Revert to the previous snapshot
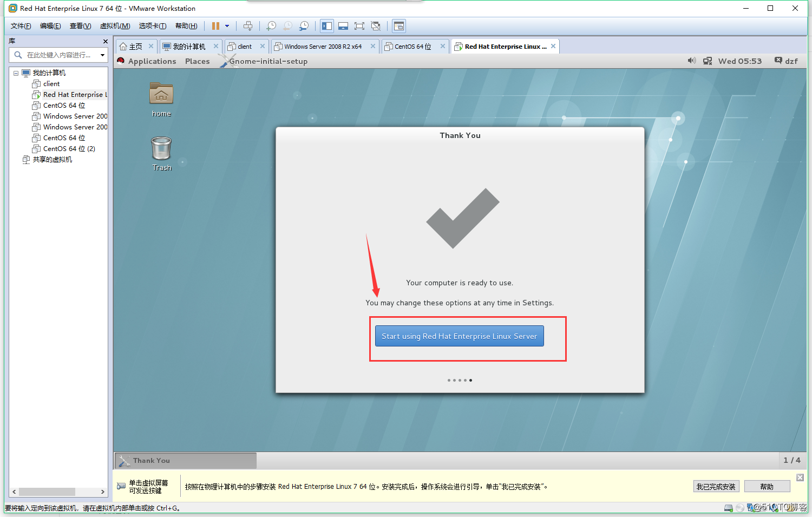 coord(287,26)
